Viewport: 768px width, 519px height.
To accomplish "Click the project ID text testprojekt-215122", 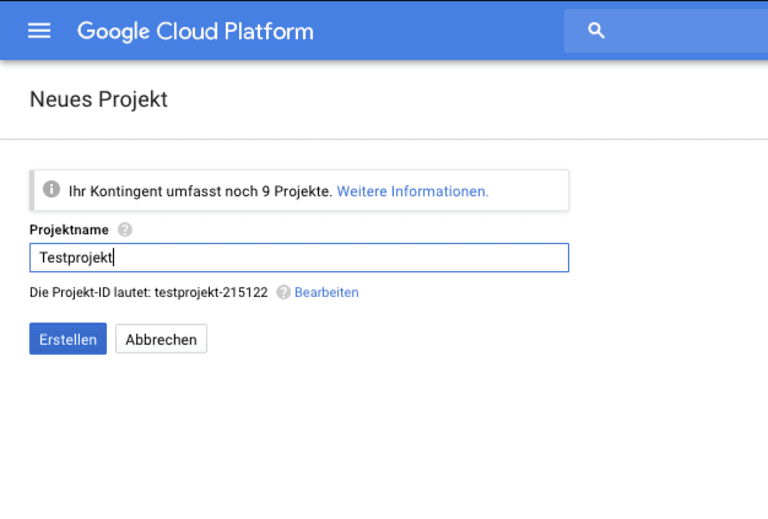I will click(x=211, y=292).
